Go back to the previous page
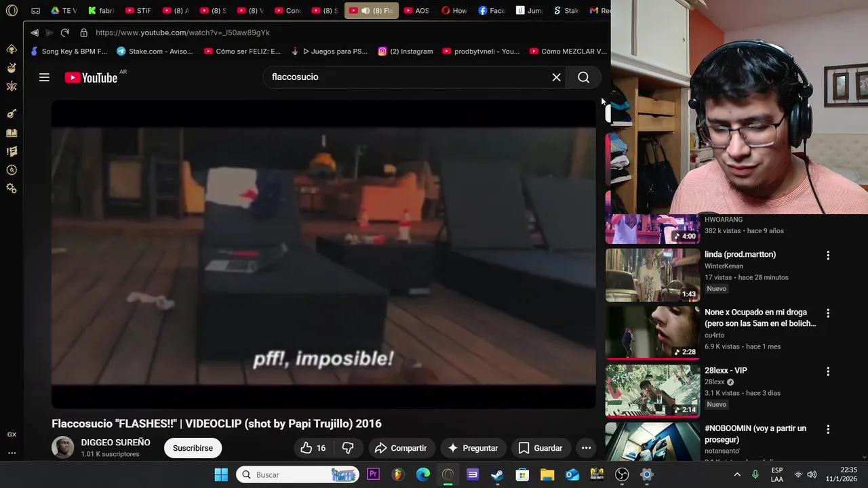Screen dimensions: 868x488 [35, 33]
